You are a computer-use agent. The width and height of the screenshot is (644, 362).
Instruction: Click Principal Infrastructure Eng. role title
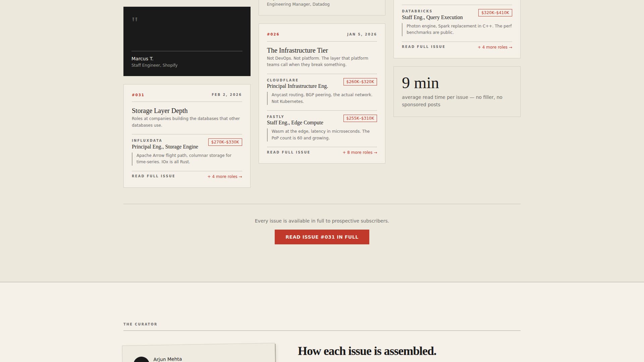[298, 86]
